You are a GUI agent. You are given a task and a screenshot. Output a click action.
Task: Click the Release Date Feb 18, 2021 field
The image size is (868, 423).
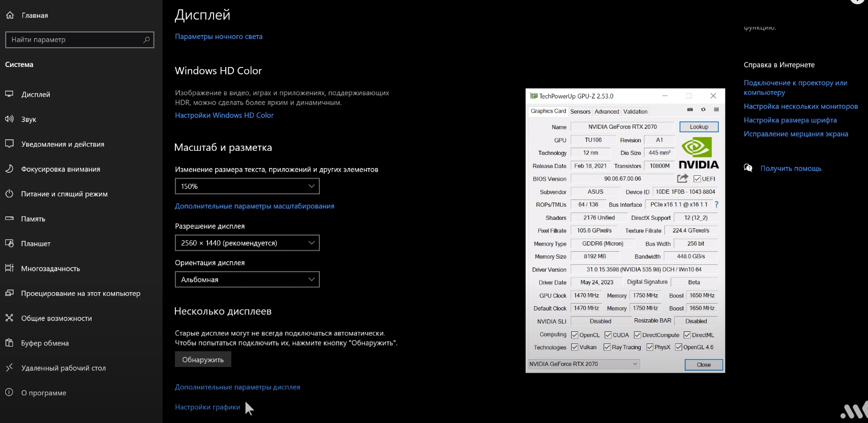591,166
